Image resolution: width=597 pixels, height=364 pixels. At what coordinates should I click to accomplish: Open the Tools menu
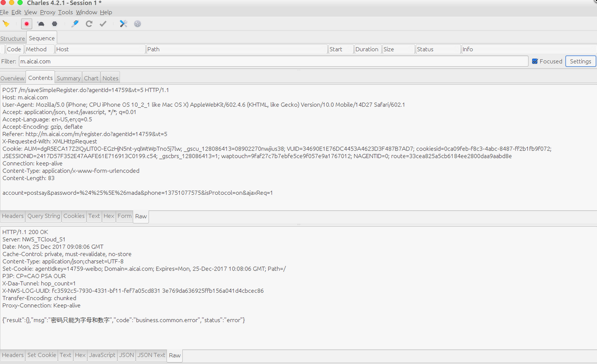(65, 12)
